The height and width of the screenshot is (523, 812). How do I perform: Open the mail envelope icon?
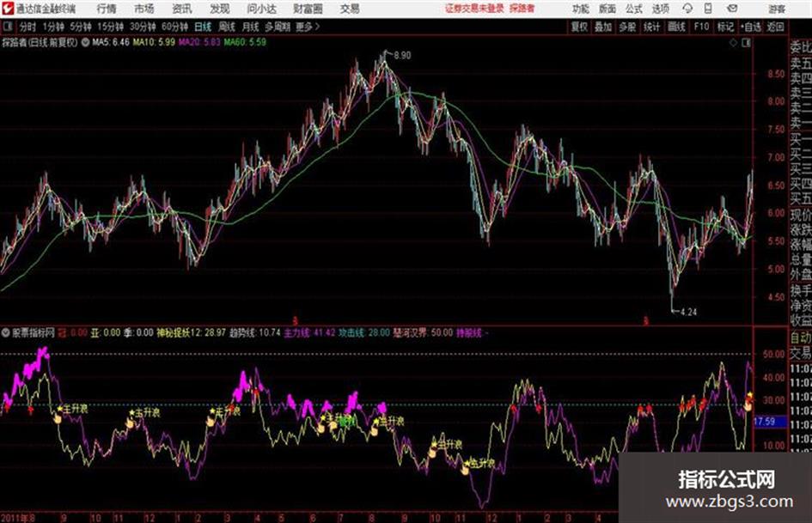(x=732, y=9)
